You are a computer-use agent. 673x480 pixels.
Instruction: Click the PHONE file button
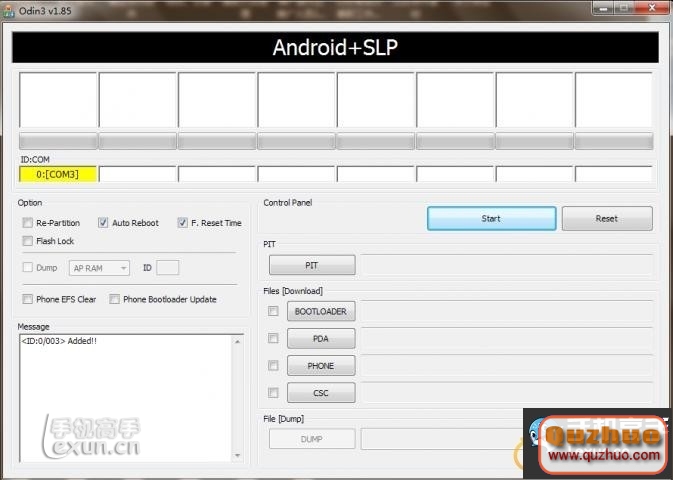pyautogui.click(x=321, y=366)
